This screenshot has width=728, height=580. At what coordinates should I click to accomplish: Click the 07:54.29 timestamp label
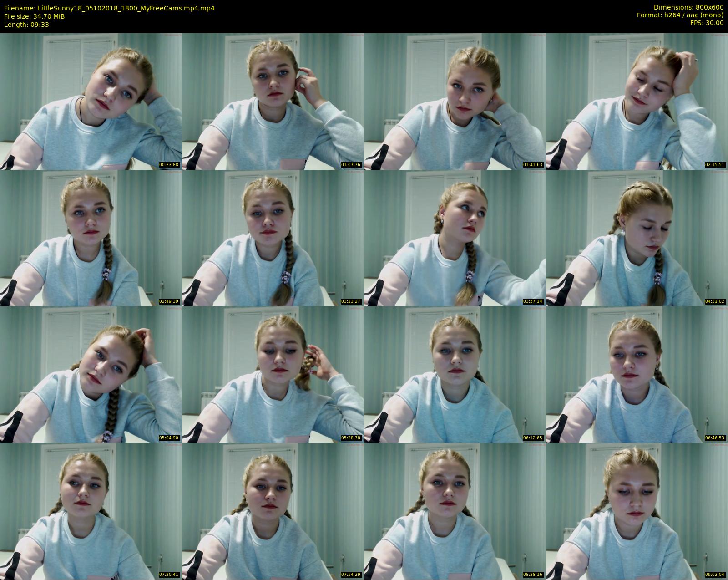[351, 575]
